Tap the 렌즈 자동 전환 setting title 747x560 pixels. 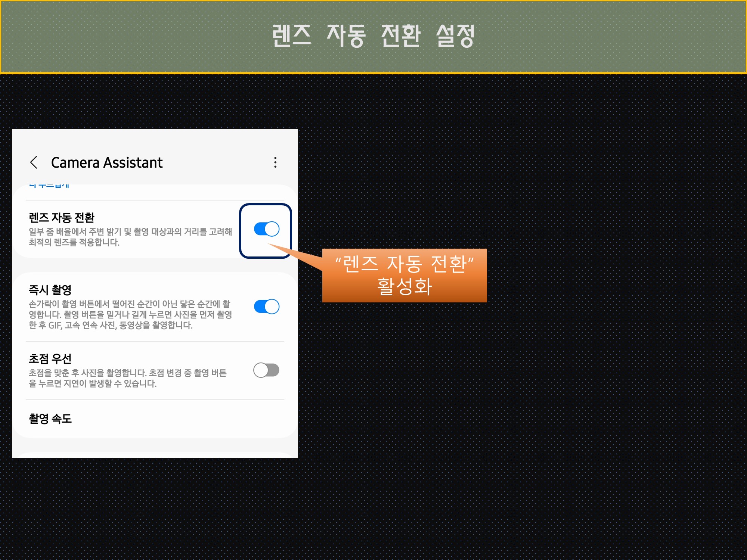tap(62, 218)
